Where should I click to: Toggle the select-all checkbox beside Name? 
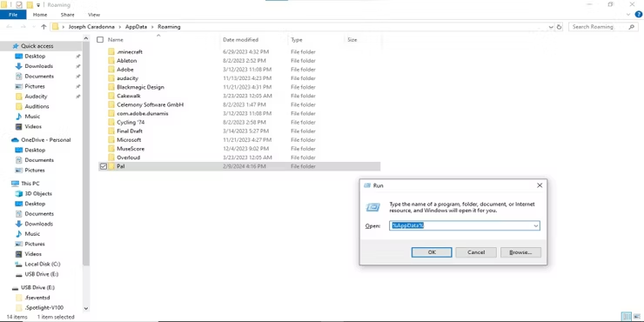(x=100, y=40)
